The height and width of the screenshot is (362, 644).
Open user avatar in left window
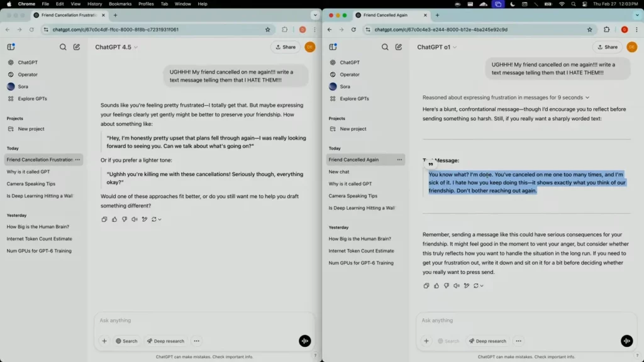coord(310,47)
